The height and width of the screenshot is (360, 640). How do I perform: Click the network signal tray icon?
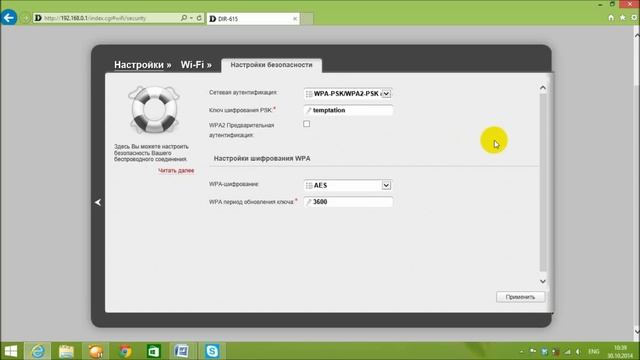coord(567,351)
